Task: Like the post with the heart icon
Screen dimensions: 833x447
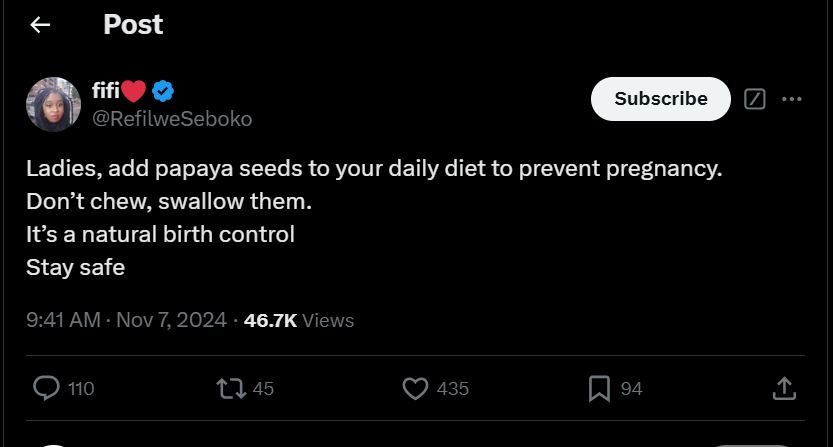Action: click(415, 388)
